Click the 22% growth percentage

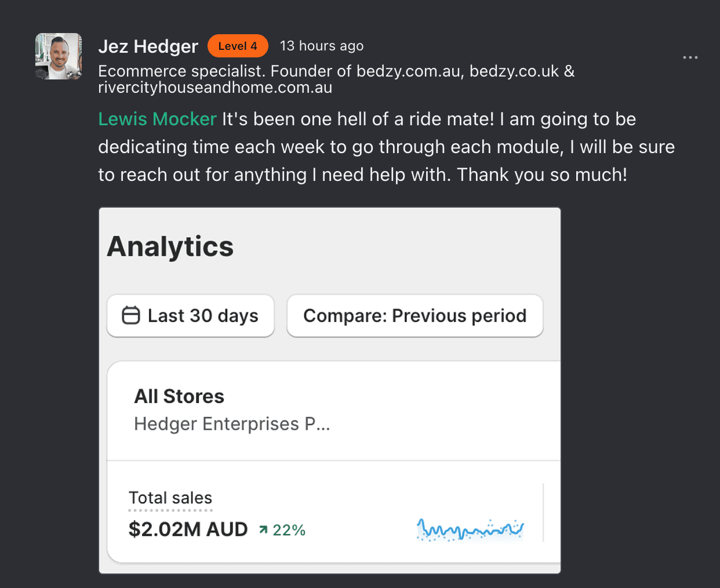(289, 530)
